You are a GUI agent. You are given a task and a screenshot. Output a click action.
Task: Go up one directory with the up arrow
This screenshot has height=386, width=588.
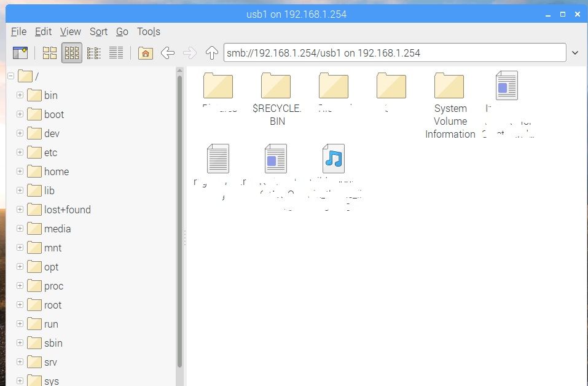click(x=211, y=53)
